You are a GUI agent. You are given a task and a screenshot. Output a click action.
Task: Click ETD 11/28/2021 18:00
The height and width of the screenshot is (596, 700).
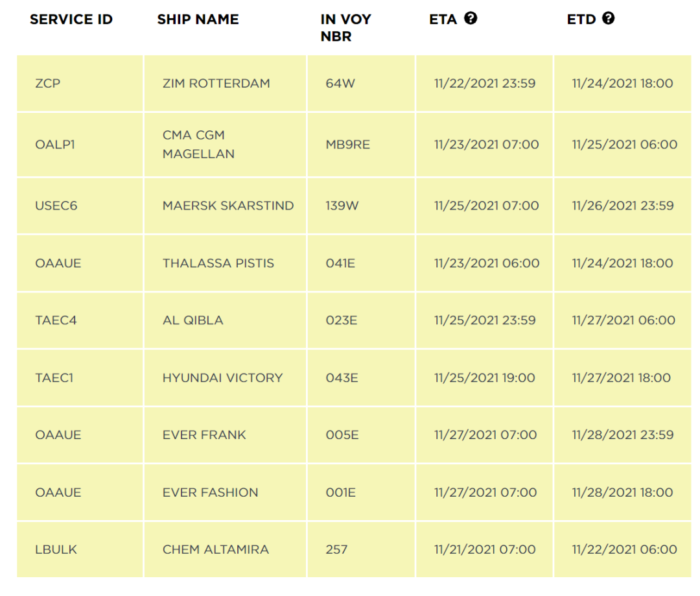pyautogui.click(x=622, y=494)
